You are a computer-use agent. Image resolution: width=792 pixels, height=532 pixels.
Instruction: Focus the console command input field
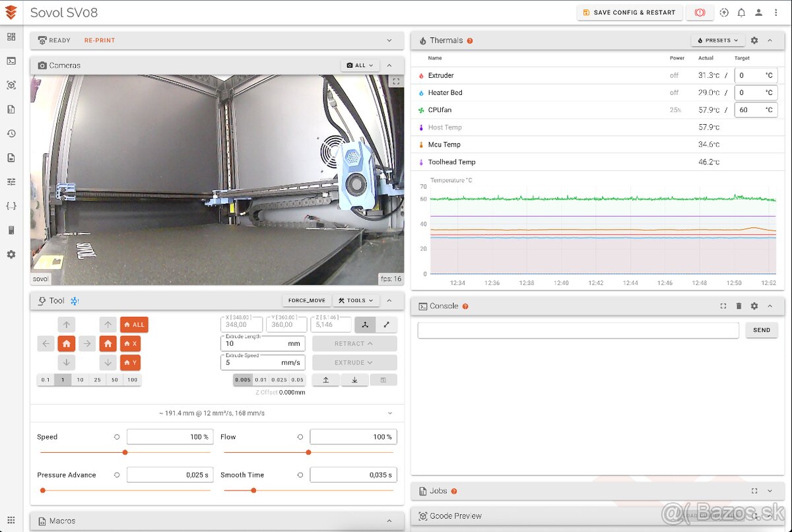click(578, 330)
